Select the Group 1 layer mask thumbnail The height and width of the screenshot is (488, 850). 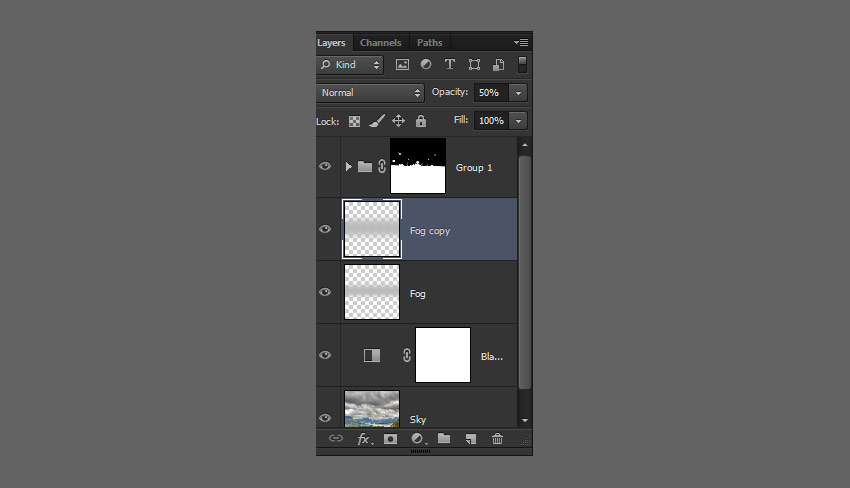click(x=418, y=166)
